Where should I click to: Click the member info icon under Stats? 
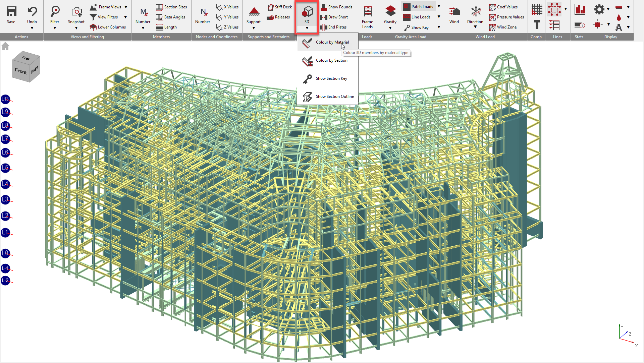pyautogui.click(x=580, y=25)
